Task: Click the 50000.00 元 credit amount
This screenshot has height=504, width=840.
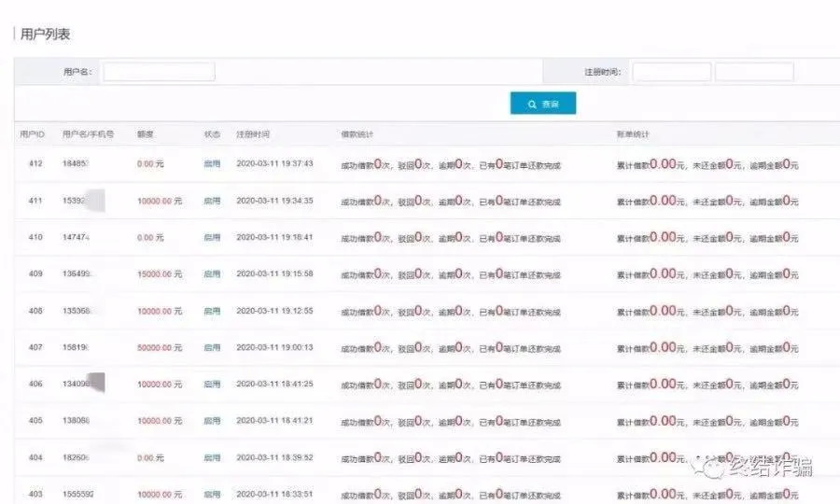Action: click(160, 347)
